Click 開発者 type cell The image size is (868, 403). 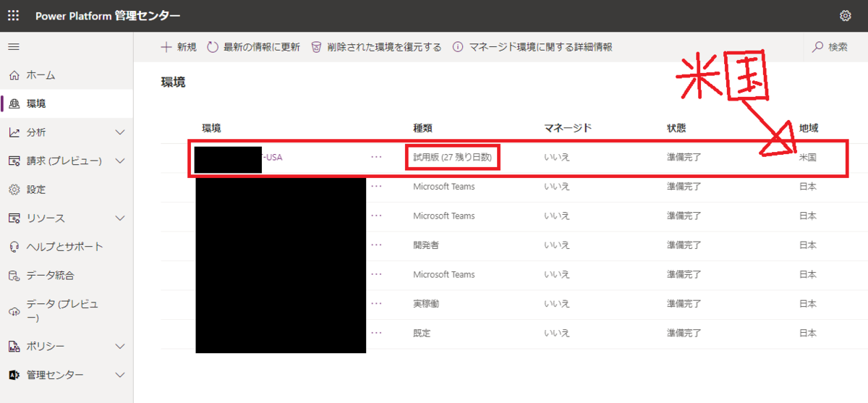(426, 245)
